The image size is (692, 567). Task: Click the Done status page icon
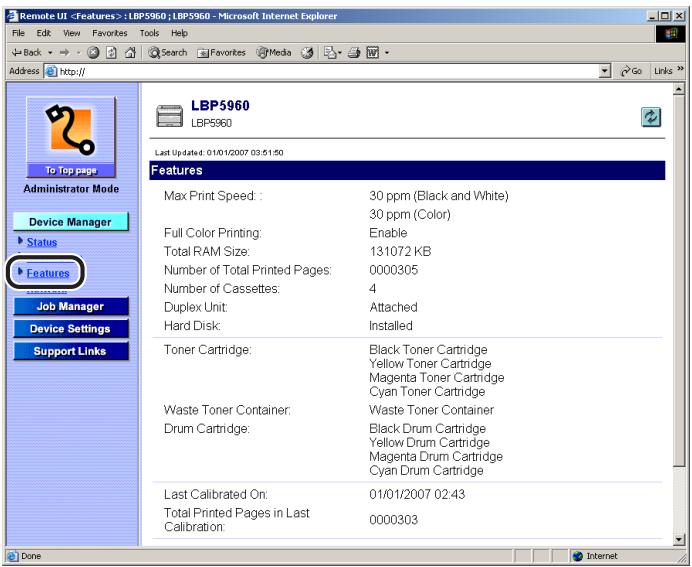point(12,556)
